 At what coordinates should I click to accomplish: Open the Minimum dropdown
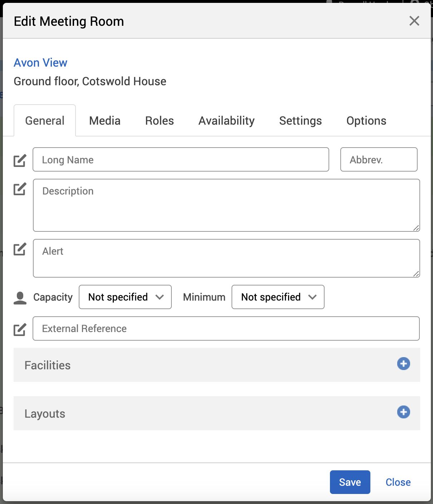tap(278, 297)
